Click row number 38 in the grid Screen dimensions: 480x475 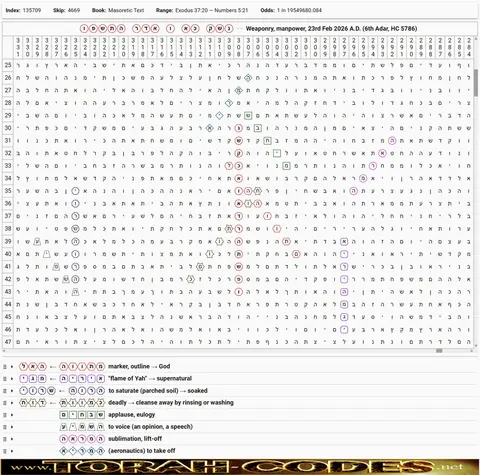click(8, 229)
